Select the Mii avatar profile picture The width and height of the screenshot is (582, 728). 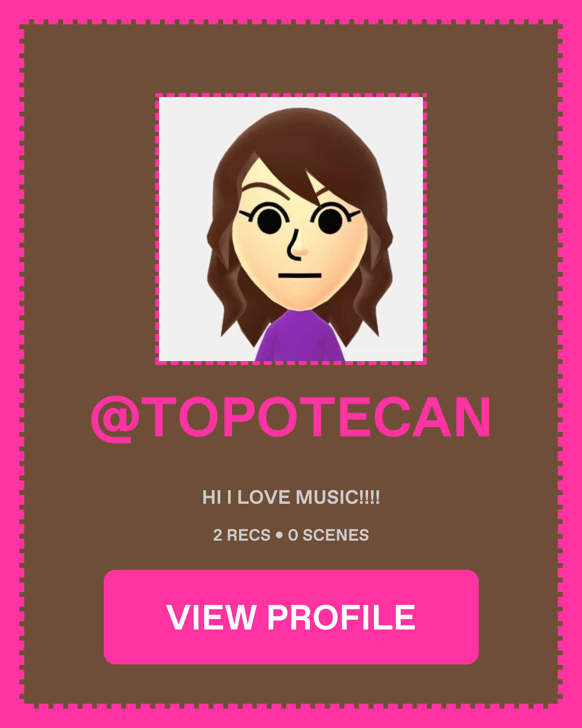[x=291, y=229]
